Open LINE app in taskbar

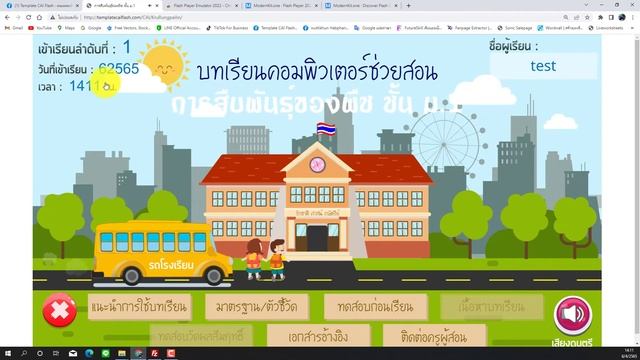(105, 353)
